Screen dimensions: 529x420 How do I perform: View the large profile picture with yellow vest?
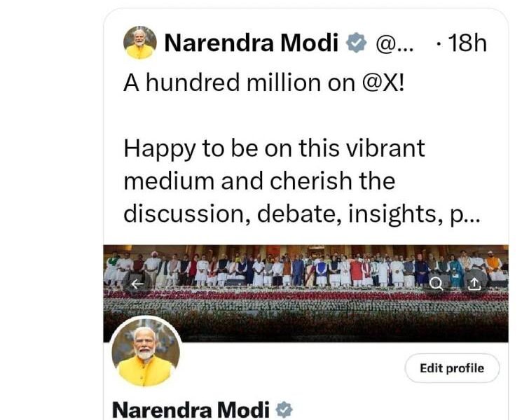pos(146,352)
